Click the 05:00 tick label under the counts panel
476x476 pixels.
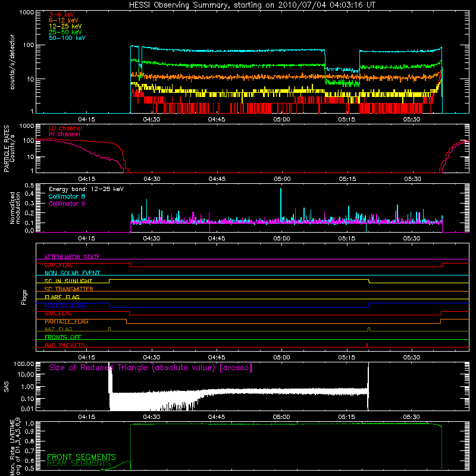(x=281, y=120)
